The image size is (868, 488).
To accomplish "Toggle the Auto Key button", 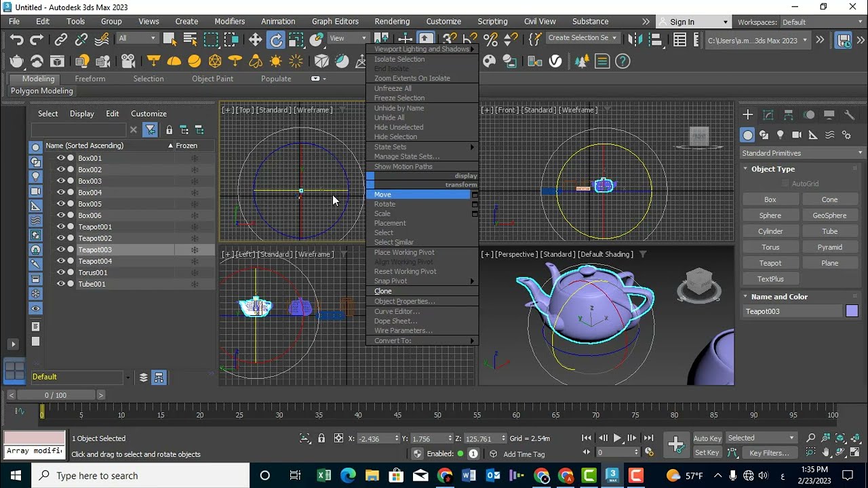I will point(707,439).
